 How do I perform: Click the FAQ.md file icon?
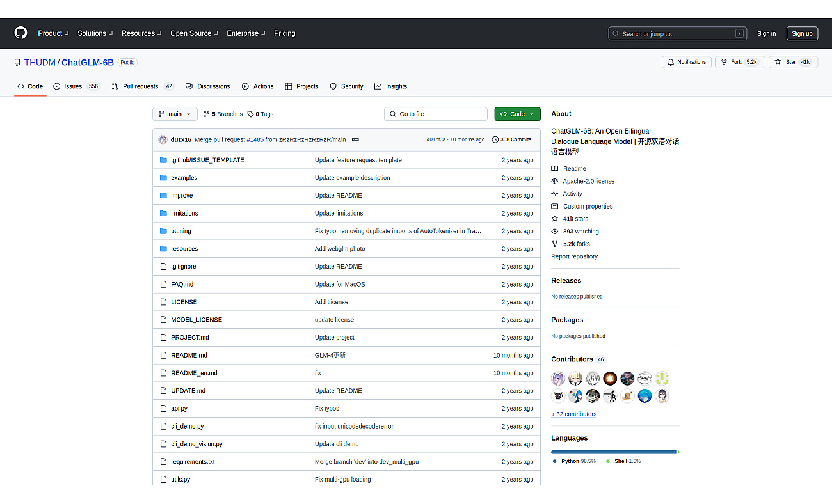point(163,284)
